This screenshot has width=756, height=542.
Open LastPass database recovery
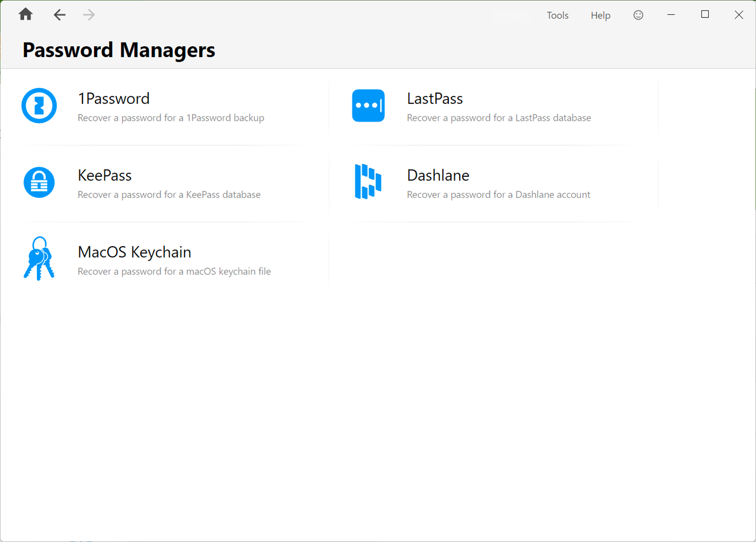[x=435, y=98]
